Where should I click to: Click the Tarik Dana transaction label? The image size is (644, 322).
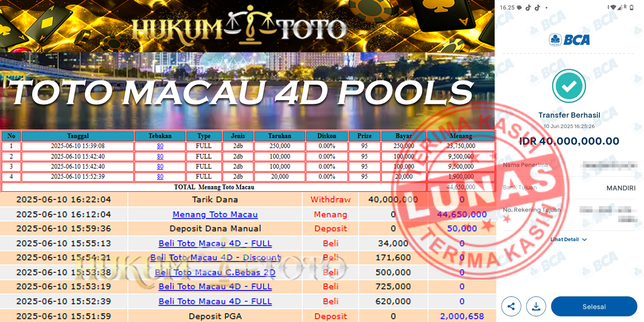coord(215,200)
